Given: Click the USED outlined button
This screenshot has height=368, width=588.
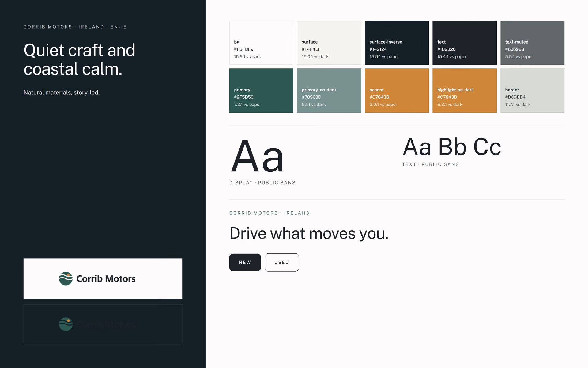Looking at the screenshot, I should tap(282, 262).
